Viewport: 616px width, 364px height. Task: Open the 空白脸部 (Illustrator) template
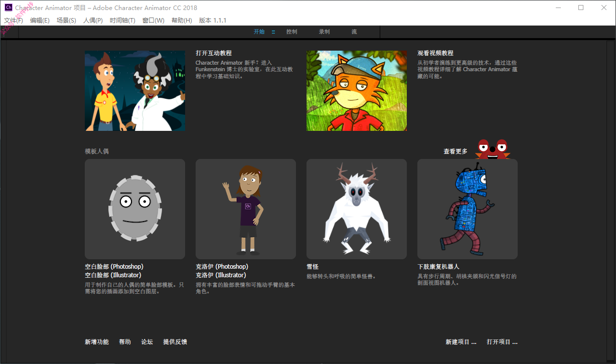coord(113,275)
